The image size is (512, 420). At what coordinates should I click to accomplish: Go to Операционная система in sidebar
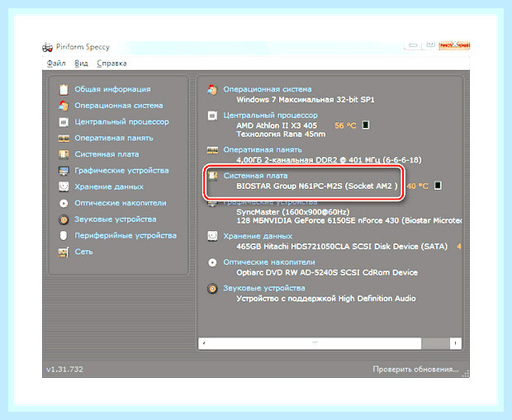point(119,106)
